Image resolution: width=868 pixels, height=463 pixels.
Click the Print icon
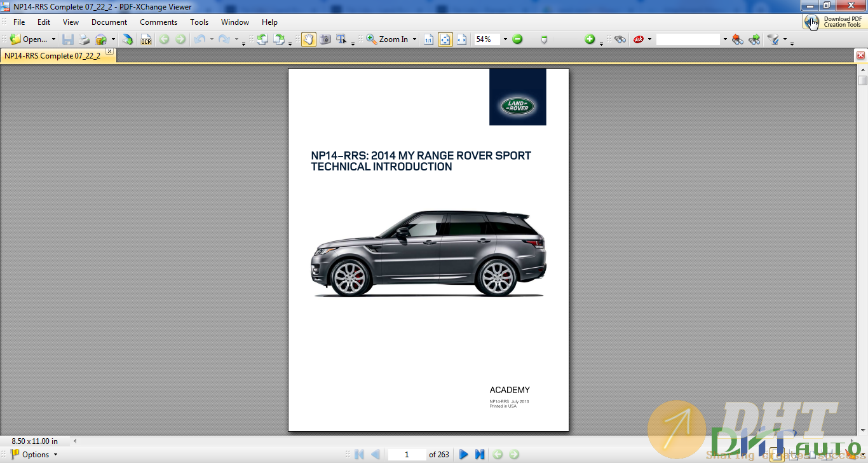pyautogui.click(x=85, y=39)
